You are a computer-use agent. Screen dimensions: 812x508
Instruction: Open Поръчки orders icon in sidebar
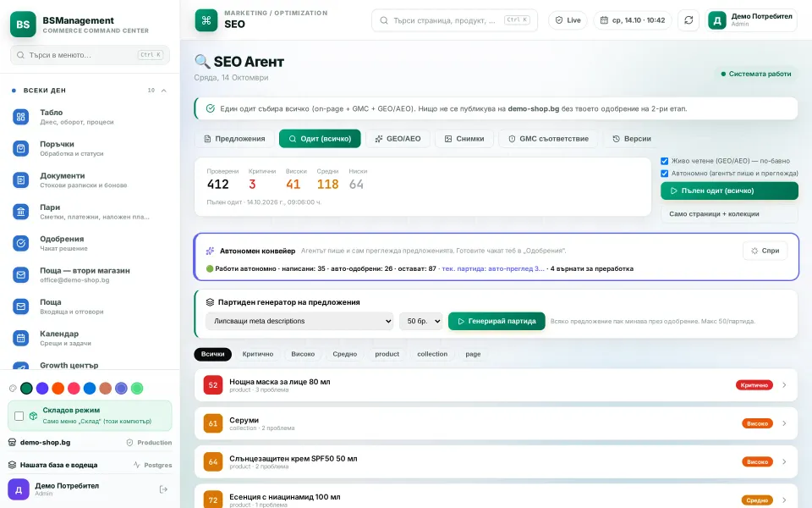coord(20,149)
